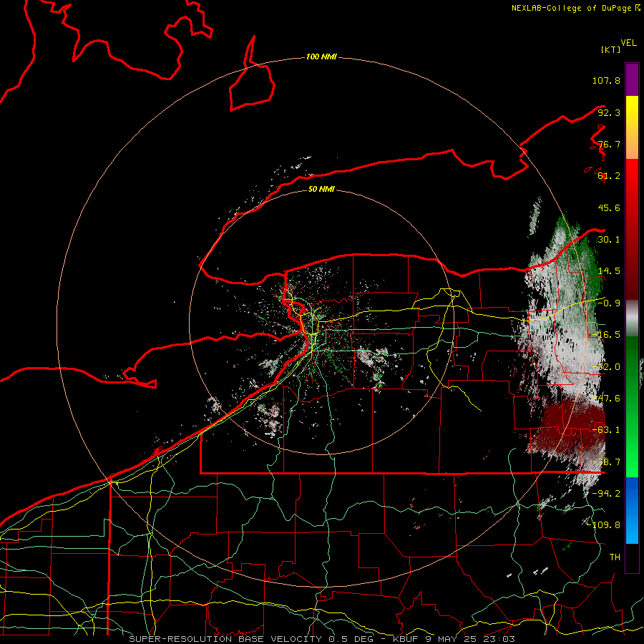The image size is (644, 644).
Task: Click the -16.5 legend value
Action: (606, 335)
